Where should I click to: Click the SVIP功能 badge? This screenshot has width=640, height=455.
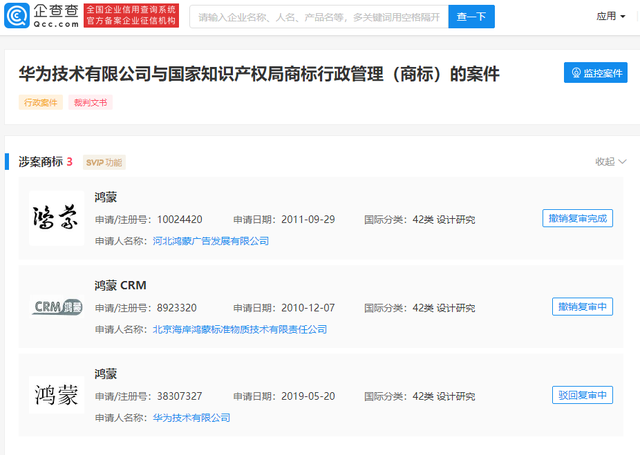(104, 162)
